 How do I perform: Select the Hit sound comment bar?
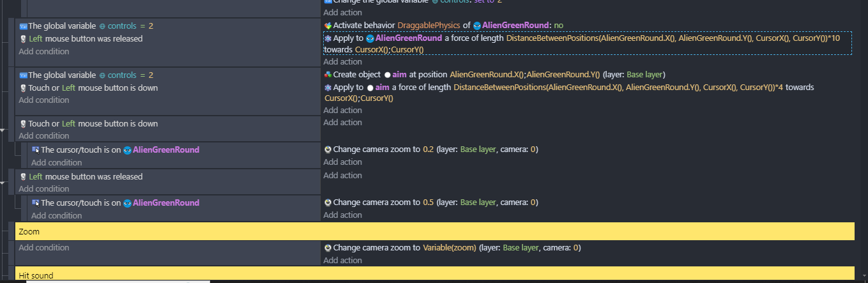tap(434, 275)
